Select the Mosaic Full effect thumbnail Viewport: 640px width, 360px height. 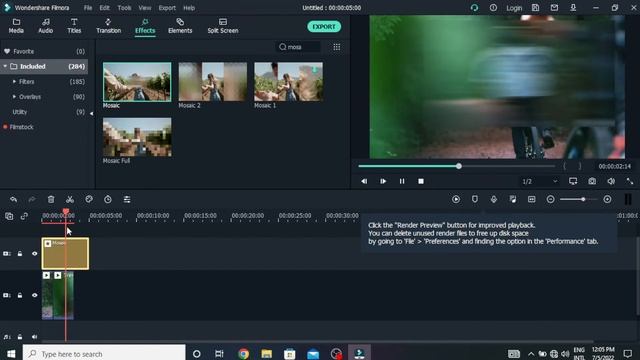(x=137, y=137)
